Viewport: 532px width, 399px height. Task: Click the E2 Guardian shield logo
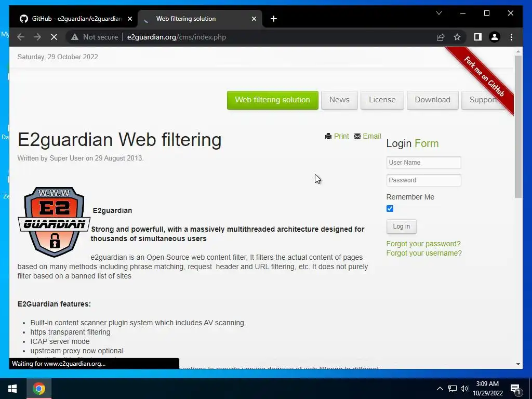[x=54, y=221]
